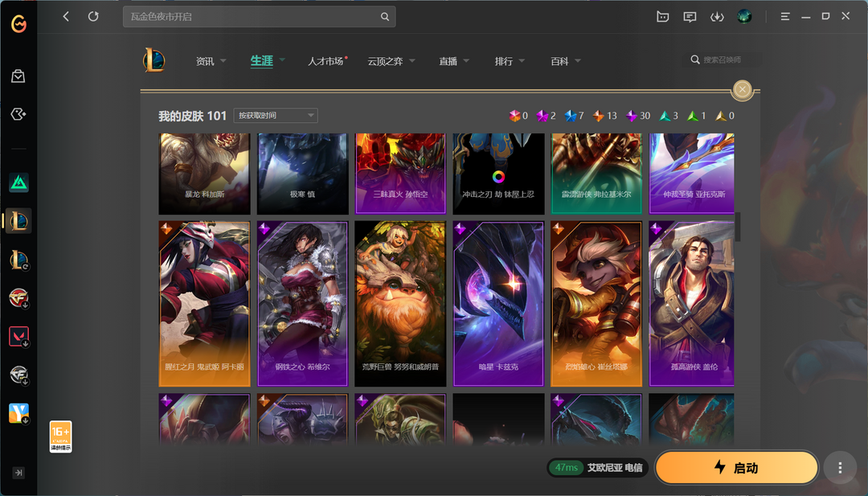Open the 按获取时间 sort dropdown
Screen dimensions: 868x496
276,115
